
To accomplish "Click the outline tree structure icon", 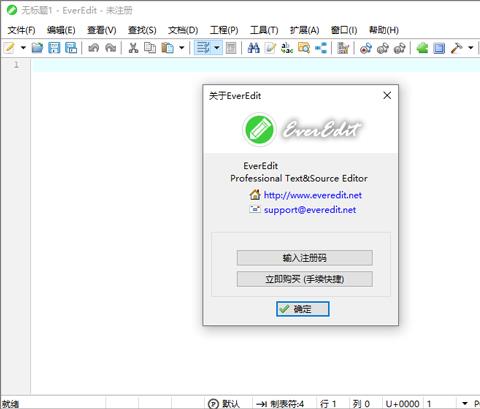I will (321, 48).
